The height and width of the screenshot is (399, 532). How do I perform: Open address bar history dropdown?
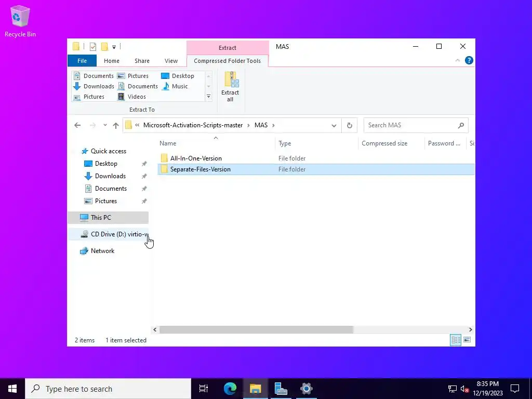click(334, 126)
